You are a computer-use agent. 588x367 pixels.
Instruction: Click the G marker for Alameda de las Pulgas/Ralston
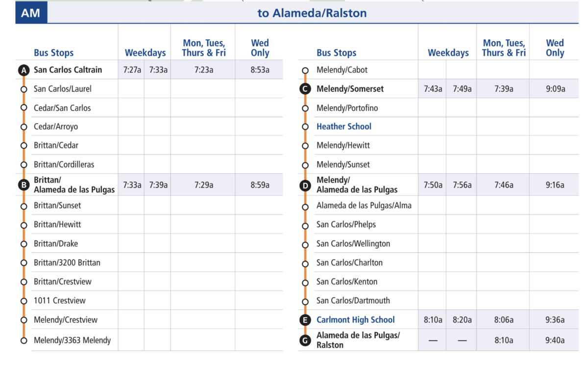click(x=305, y=340)
